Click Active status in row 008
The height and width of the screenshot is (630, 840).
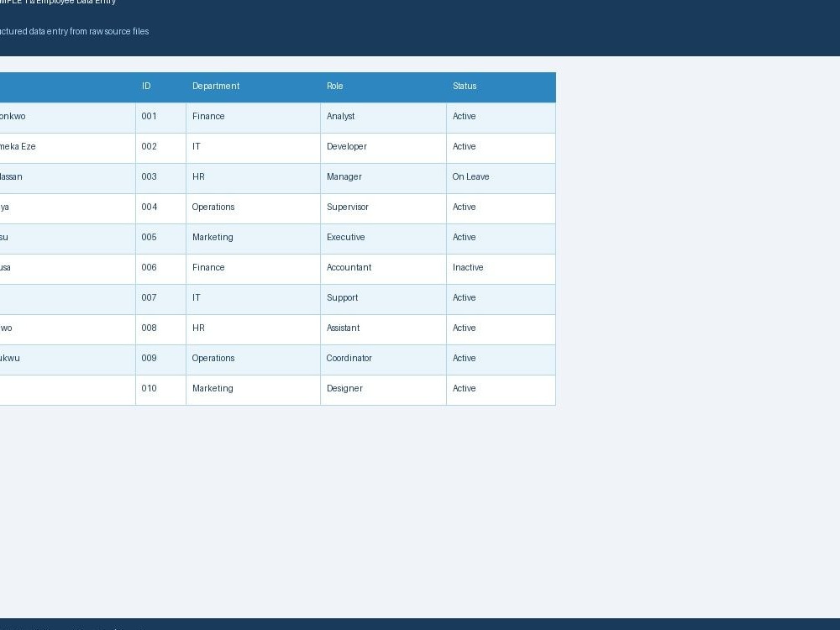(501, 329)
